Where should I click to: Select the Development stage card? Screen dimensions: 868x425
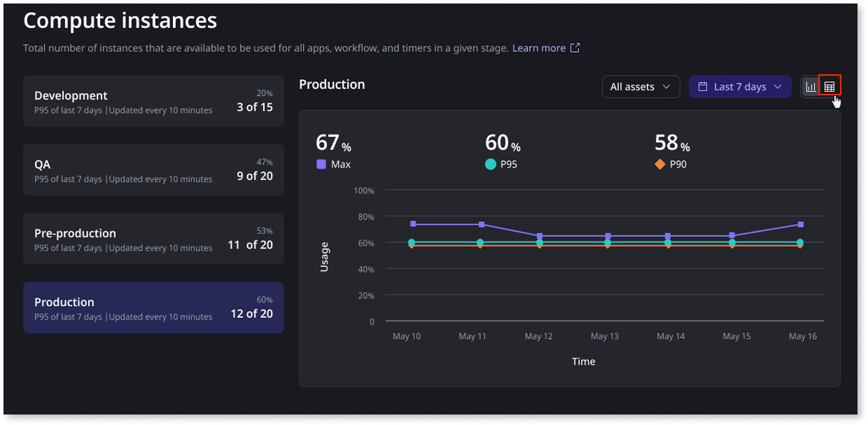pyautogui.click(x=153, y=102)
